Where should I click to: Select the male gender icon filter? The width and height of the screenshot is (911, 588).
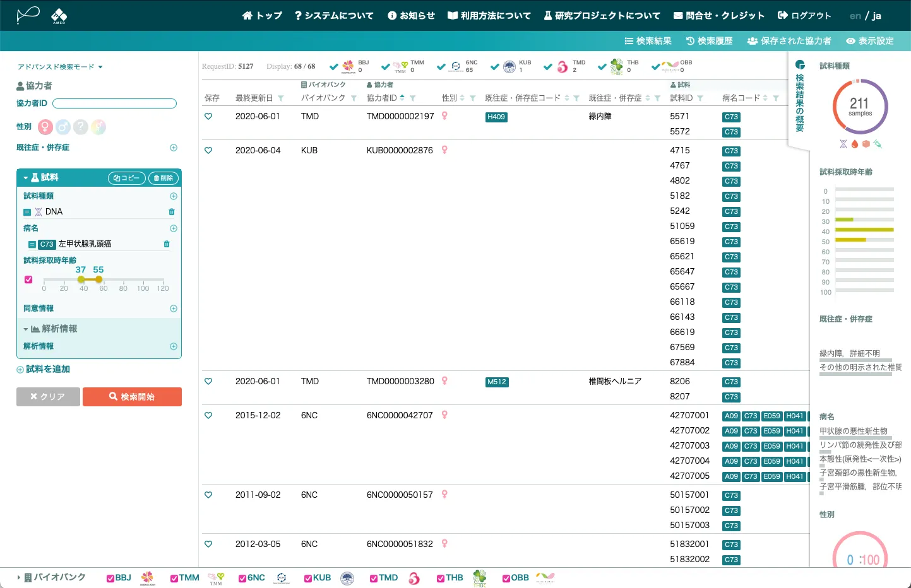click(63, 127)
